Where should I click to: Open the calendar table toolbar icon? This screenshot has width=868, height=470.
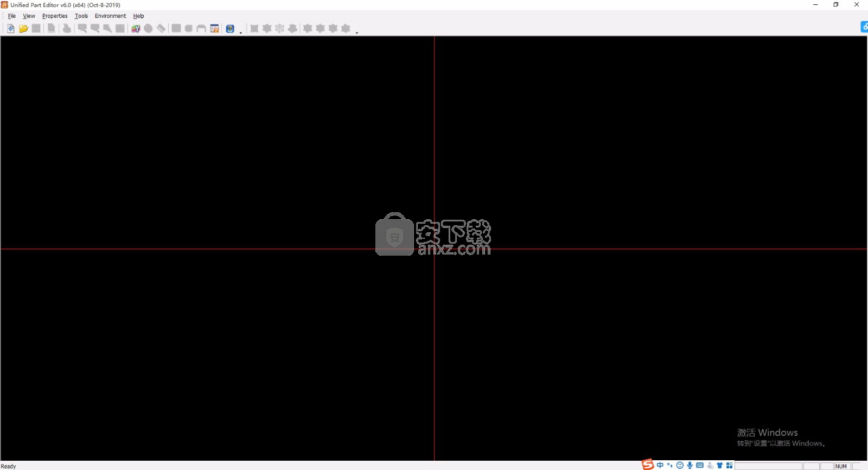(215, 28)
